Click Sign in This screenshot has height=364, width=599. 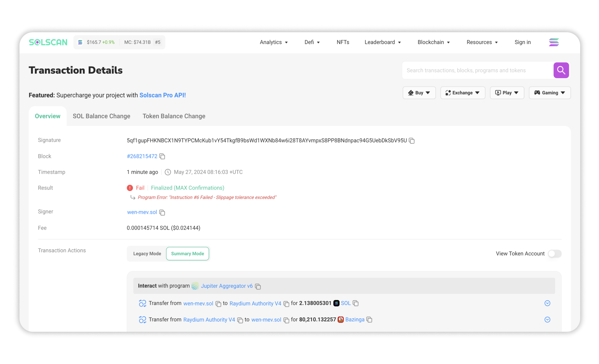[x=522, y=42]
